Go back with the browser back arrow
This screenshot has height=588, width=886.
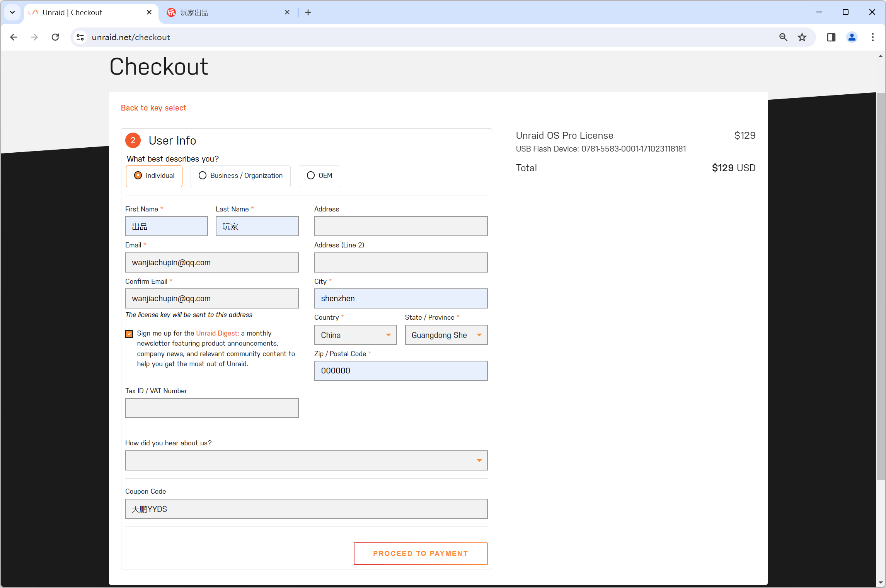coord(14,37)
